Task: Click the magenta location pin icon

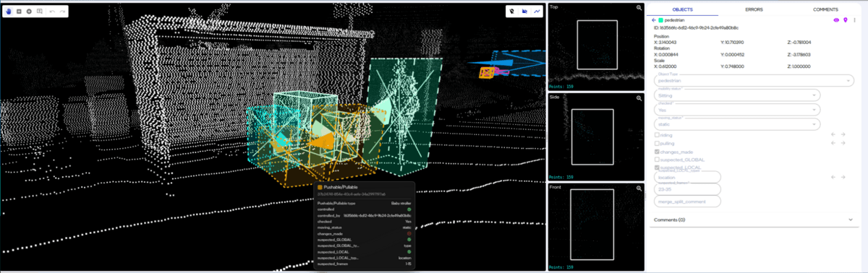Action: (x=846, y=20)
